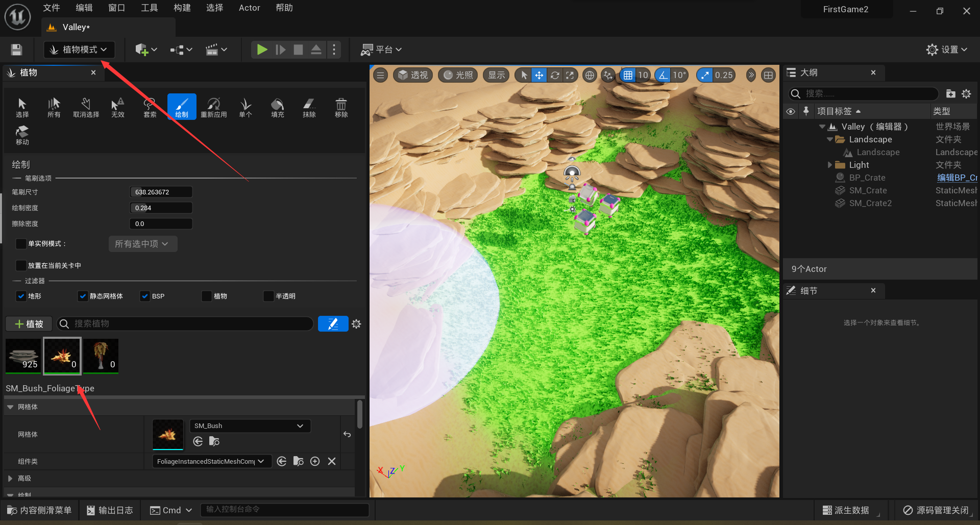The height and width of the screenshot is (525, 980).
Task: Toggle scale snapping icon in viewport
Action: [x=705, y=76]
